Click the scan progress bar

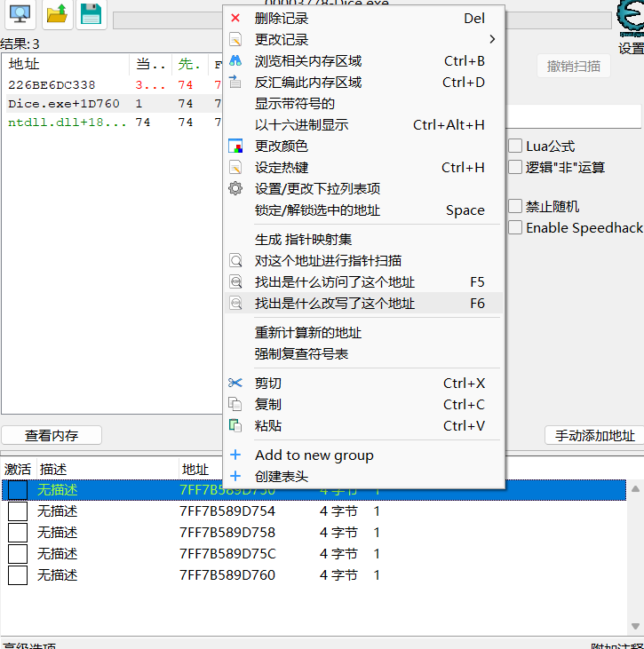pyautogui.click(x=167, y=20)
